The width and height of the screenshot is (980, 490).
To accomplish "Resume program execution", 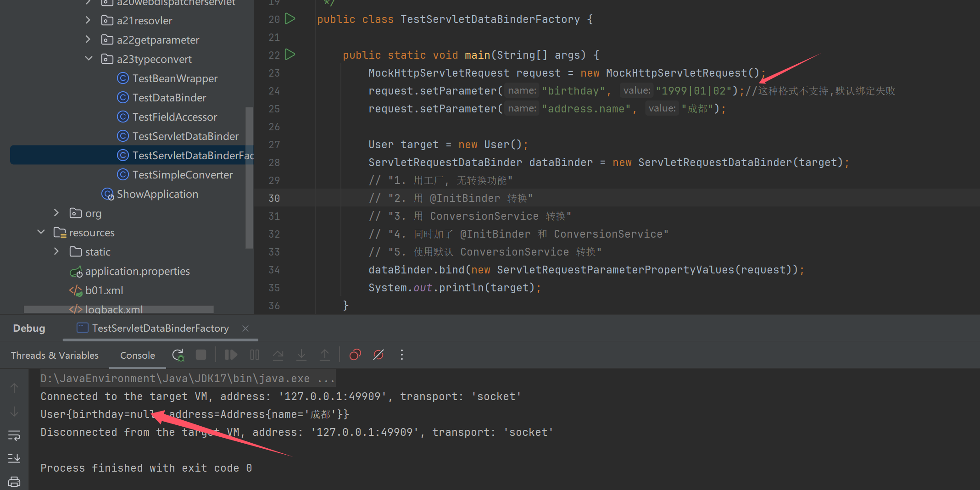I will pyautogui.click(x=231, y=355).
